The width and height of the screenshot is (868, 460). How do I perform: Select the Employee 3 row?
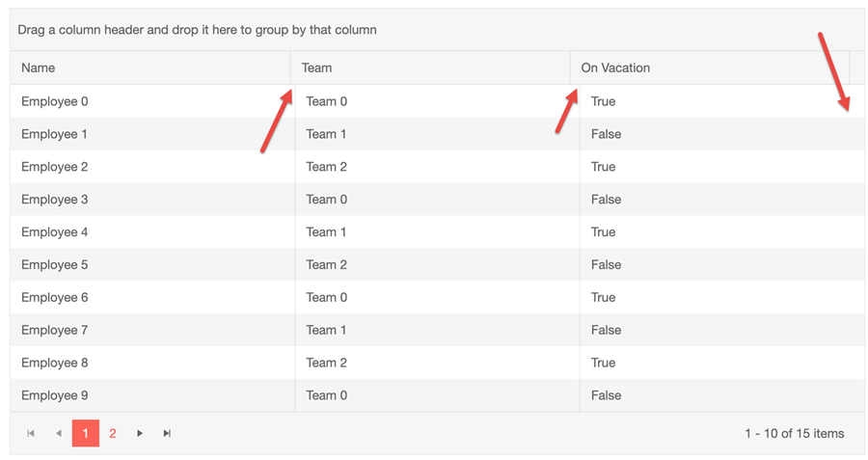[x=437, y=200]
